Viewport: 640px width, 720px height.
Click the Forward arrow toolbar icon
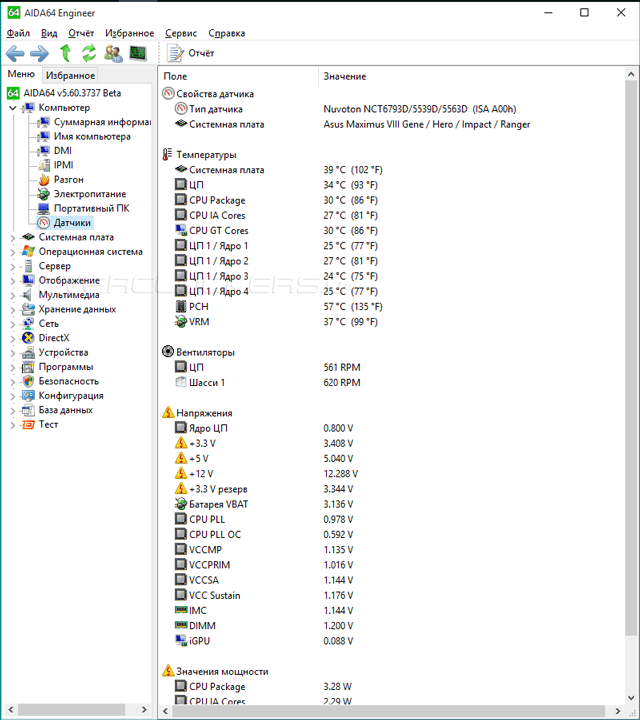pyautogui.click(x=39, y=54)
